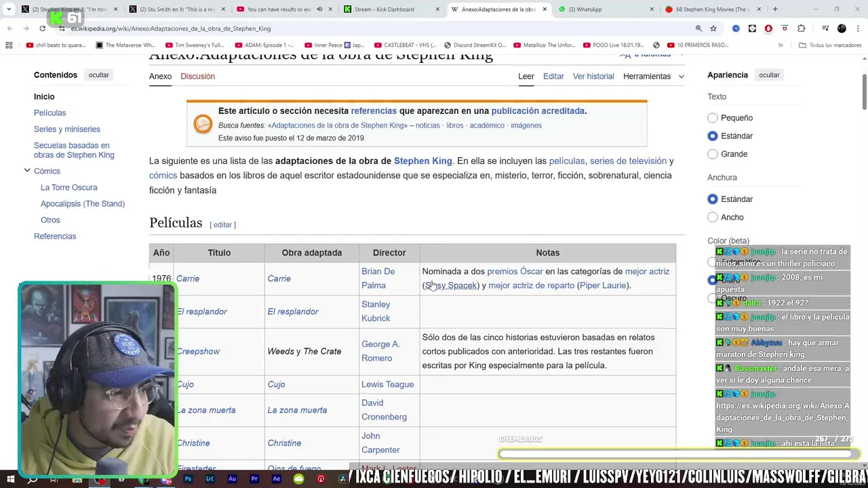The width and height of the screenshot is (868, 488).
Task: Open the David Cronenberg director link
Action: coord(384,410)
